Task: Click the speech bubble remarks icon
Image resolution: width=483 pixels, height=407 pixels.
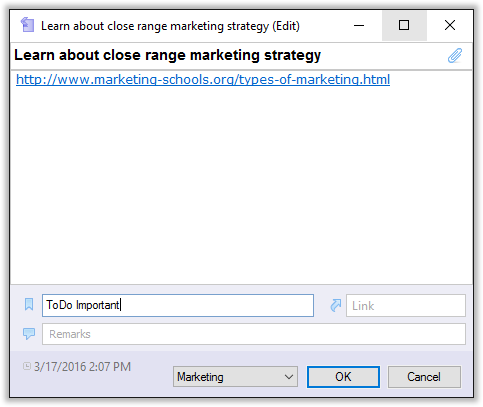Action: coord(29,334)
